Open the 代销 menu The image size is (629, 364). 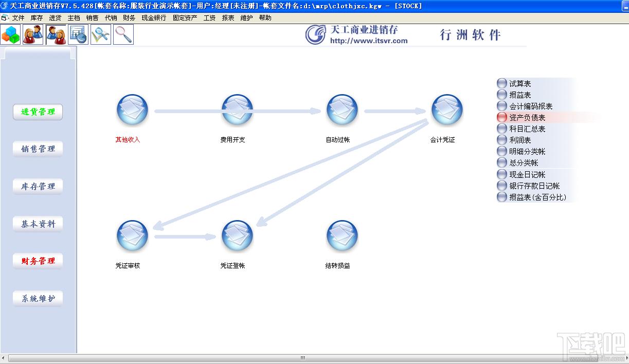pyautogui.click(x=111, y=17)
